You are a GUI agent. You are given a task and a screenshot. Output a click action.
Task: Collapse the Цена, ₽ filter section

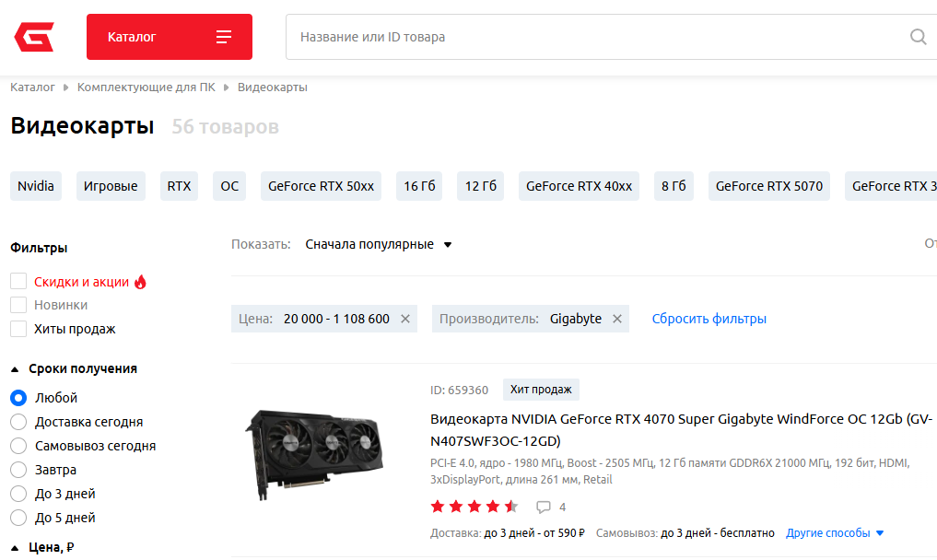[x=42, y=547]
